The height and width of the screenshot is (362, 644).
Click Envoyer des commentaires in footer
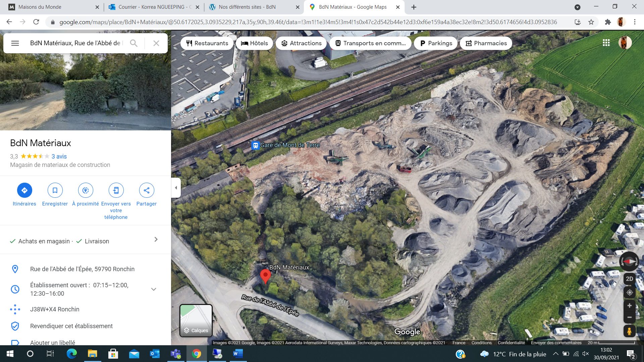coord(556,343)
